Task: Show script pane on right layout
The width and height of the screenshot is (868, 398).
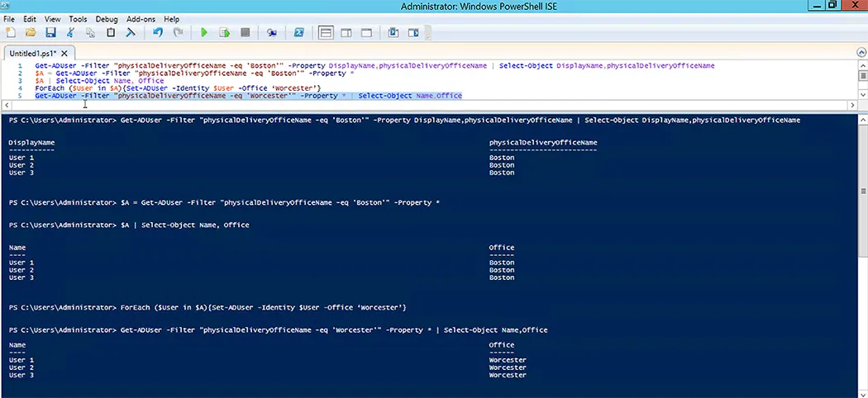Action: pos(346,32)
